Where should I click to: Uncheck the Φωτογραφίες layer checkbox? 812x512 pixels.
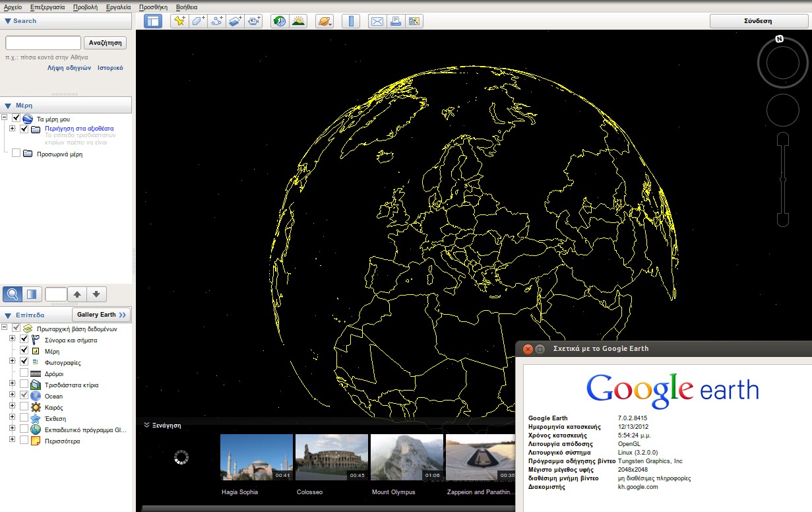click(24, 362)
